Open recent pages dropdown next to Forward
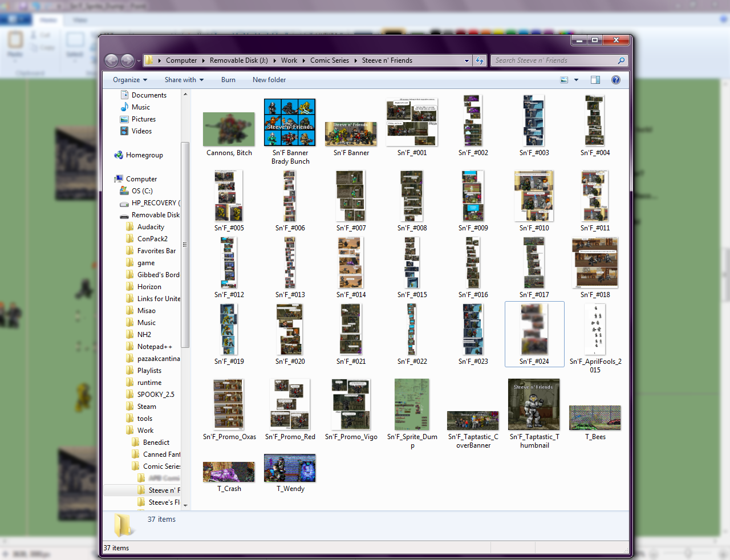 (139, 60)
